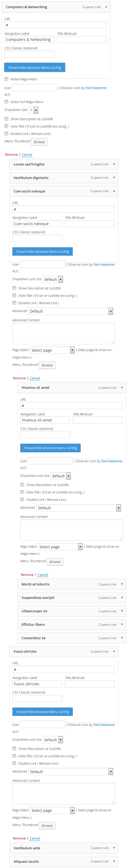Check Active Full Mega Menu option
The height and width of the screenshot is (868, 128).
click(6, 102)
